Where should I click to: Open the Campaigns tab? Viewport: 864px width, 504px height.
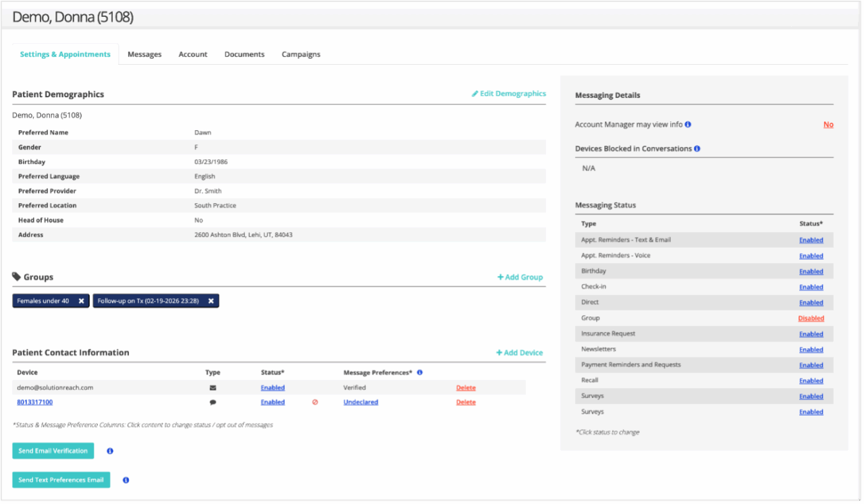tap(300, 54)
